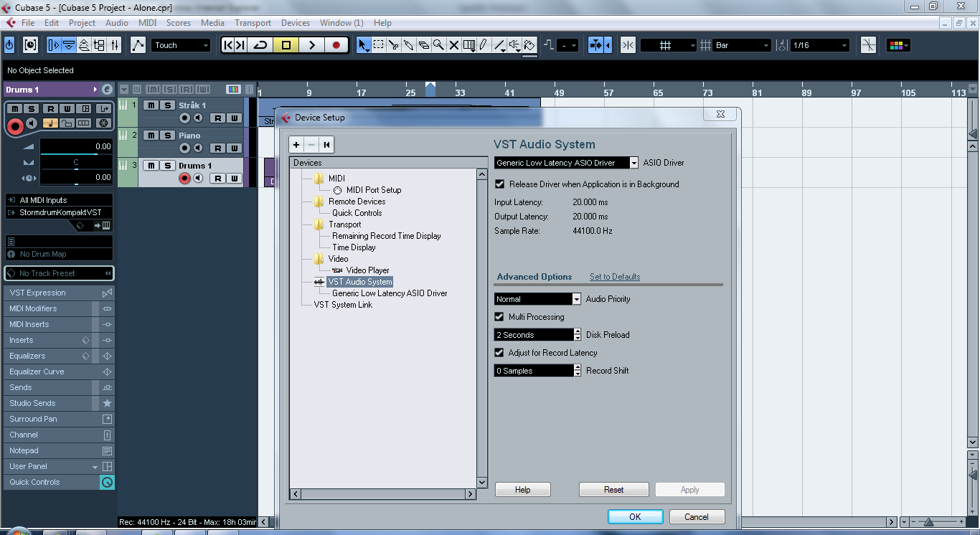Screen dimensions: 980x535
Task: Disable record on the Drums 1 track
Action: 184,179
